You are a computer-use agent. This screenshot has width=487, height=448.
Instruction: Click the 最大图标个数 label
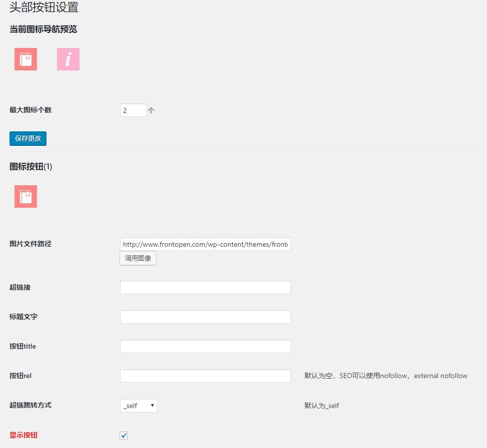(30, 110)
